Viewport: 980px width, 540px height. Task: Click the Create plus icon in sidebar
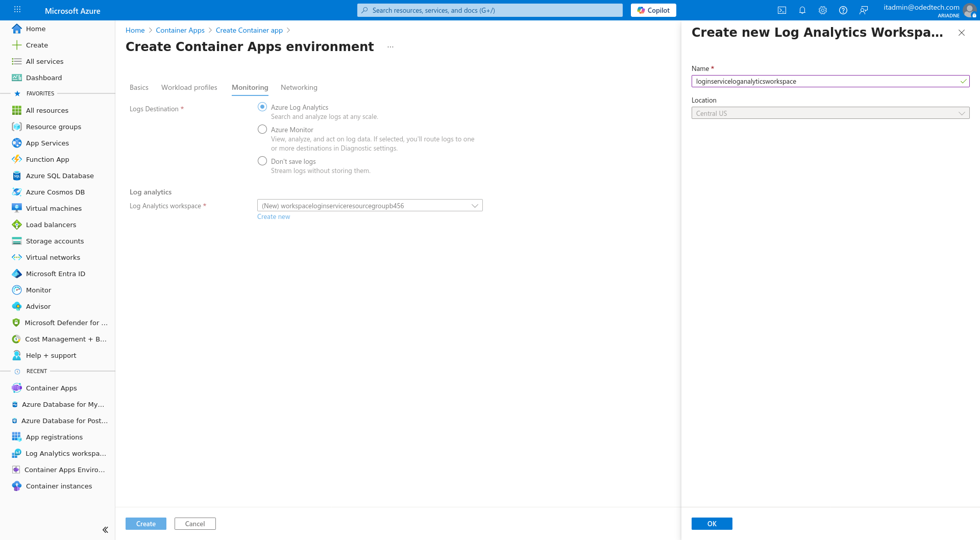click(x=17, y=45)
